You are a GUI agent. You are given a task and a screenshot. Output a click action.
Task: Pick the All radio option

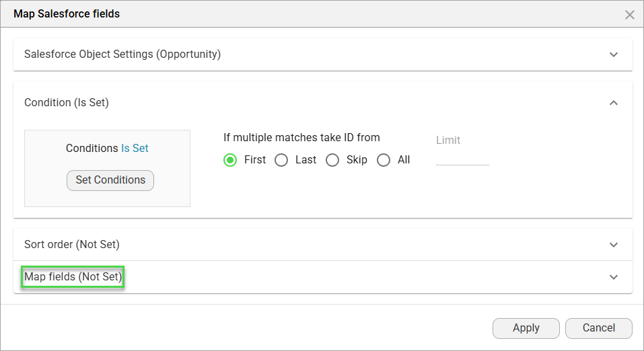tap(384, 160)
